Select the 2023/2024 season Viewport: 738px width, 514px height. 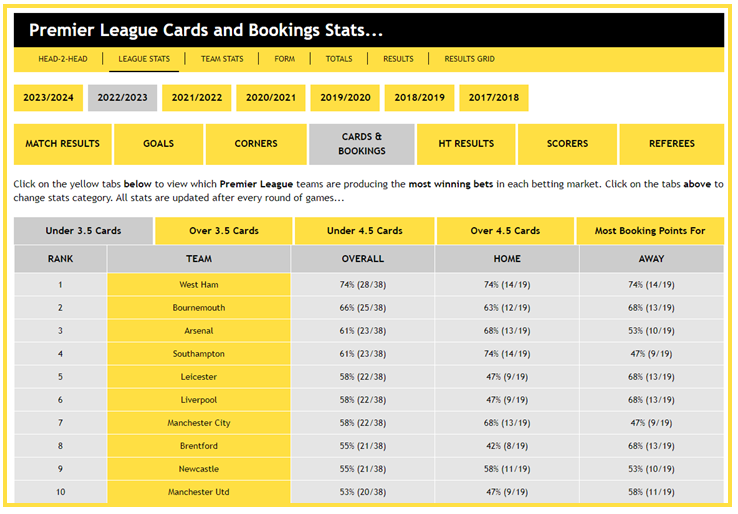[48, 97]
